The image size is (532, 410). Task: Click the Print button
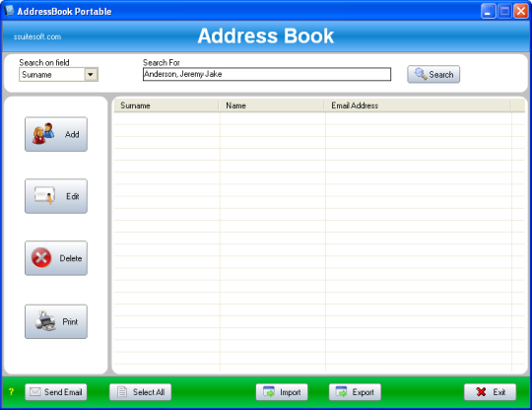(56, 321)
